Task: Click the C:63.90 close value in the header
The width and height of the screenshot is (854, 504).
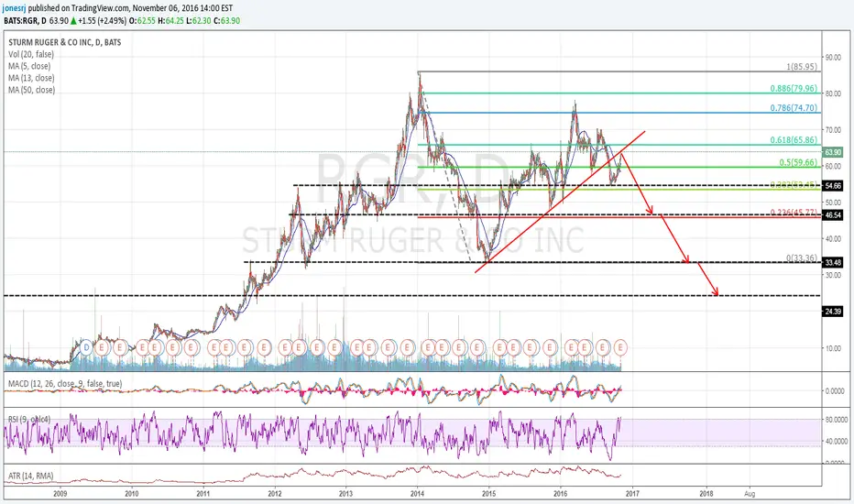Action: (x=226, y=21)
